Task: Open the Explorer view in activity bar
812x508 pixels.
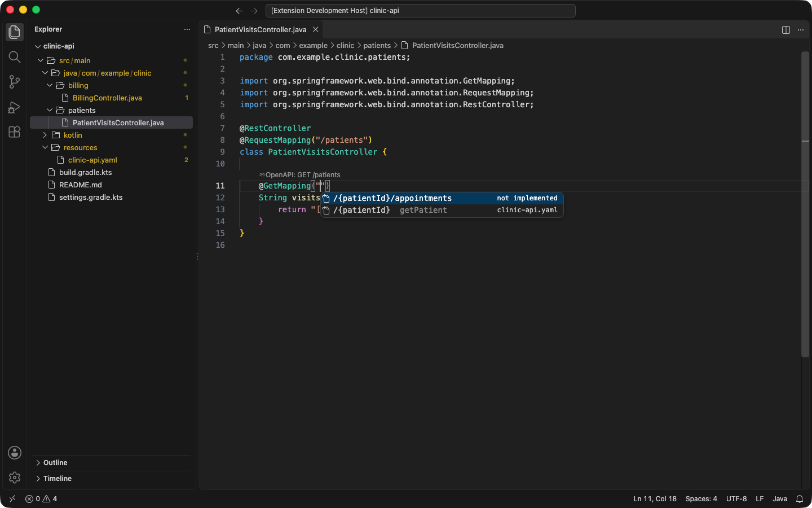Action: tap(15, 32)
